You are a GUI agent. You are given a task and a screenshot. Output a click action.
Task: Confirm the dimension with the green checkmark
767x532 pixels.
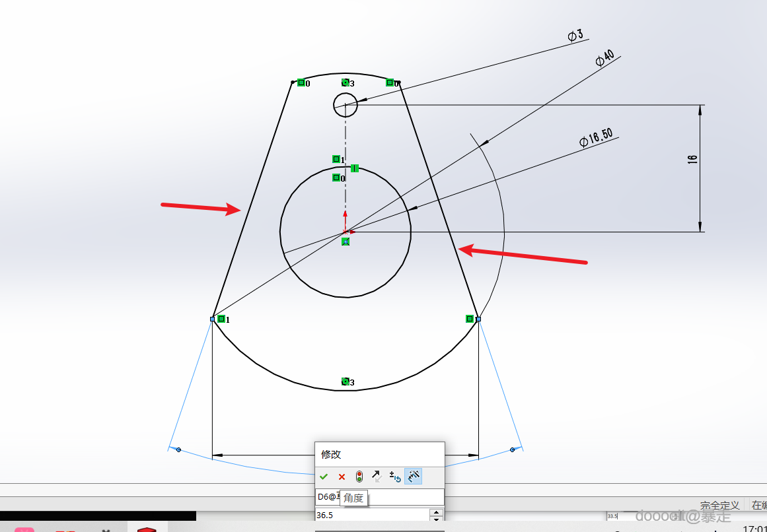click(x=323, y=477)
